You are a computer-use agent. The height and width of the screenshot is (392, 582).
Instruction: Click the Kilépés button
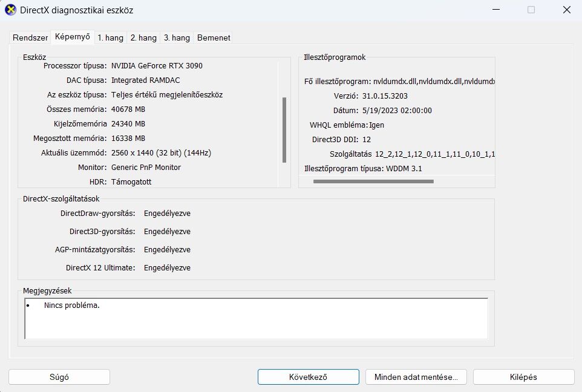click(523, 377)
